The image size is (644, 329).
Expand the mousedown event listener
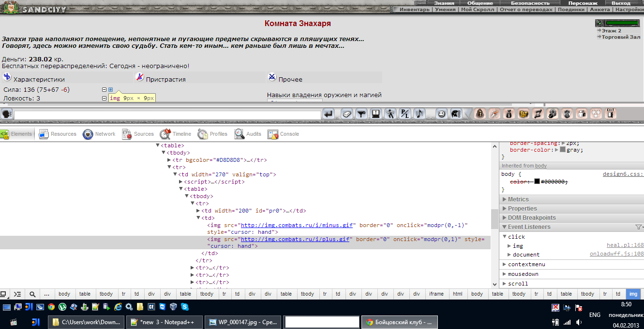click(x=505, y=274)
